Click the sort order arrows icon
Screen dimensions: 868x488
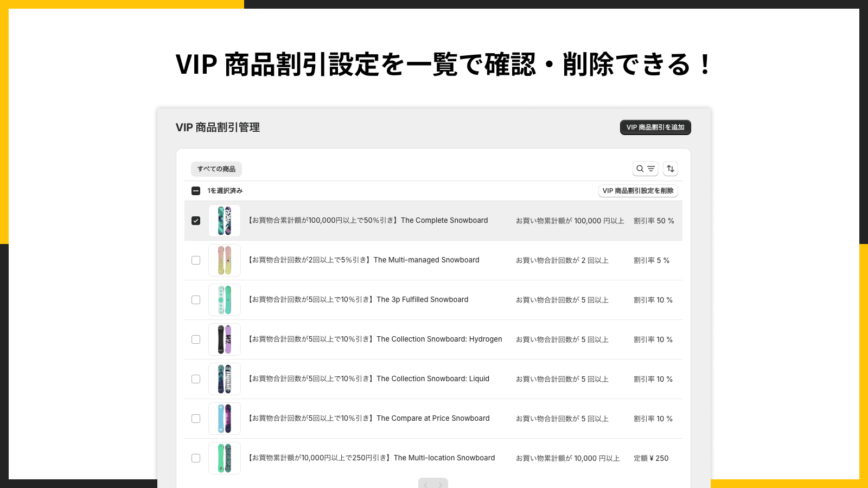click(x=671, y=169)
